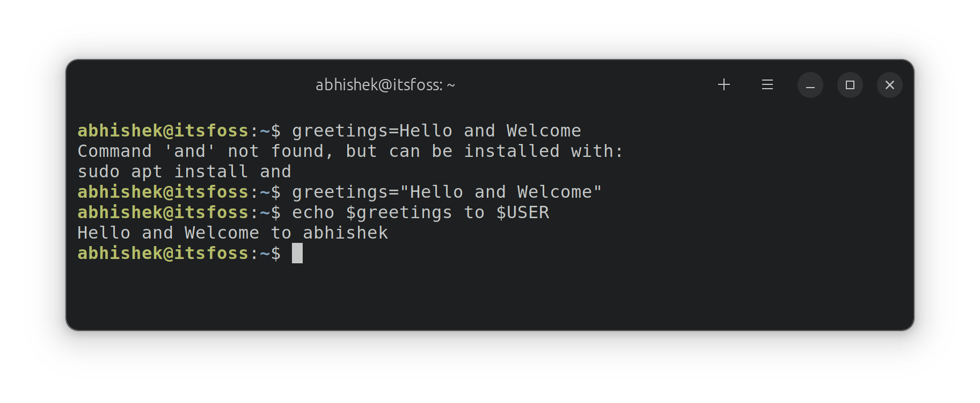Click the blinking terminal cursor block

click(x=297, y=254)
